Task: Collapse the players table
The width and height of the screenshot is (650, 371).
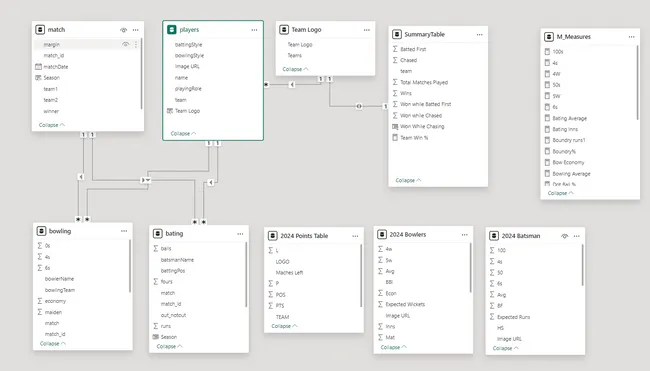Action: (x=184, y=133)
